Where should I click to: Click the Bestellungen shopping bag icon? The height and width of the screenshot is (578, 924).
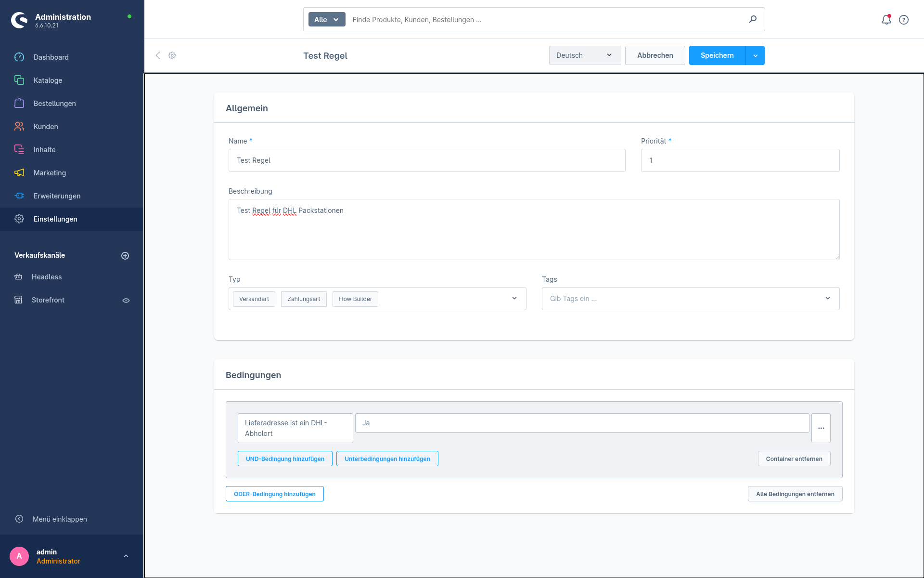pos(19,104)
